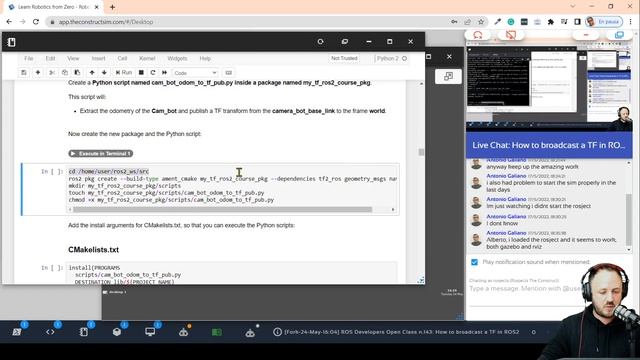Click the red chat bubble button above video
Image resolution: width=640 pixels, height=360 pixels.
(x=478, y=35)
